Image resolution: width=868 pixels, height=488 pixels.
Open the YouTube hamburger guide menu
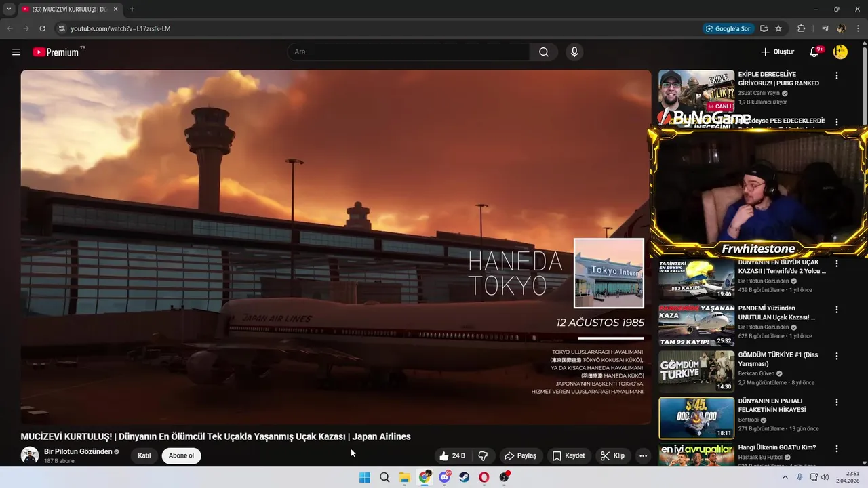coord(16,52)
